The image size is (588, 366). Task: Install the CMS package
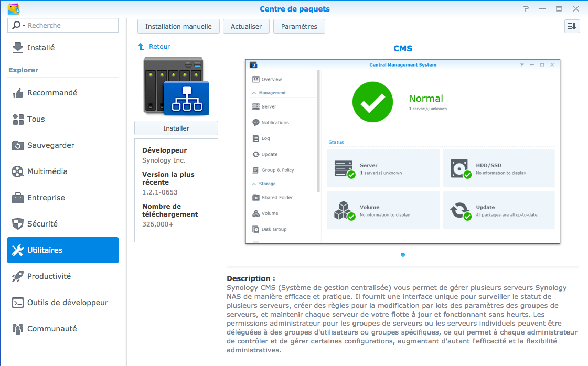click(x=176, y=128)
